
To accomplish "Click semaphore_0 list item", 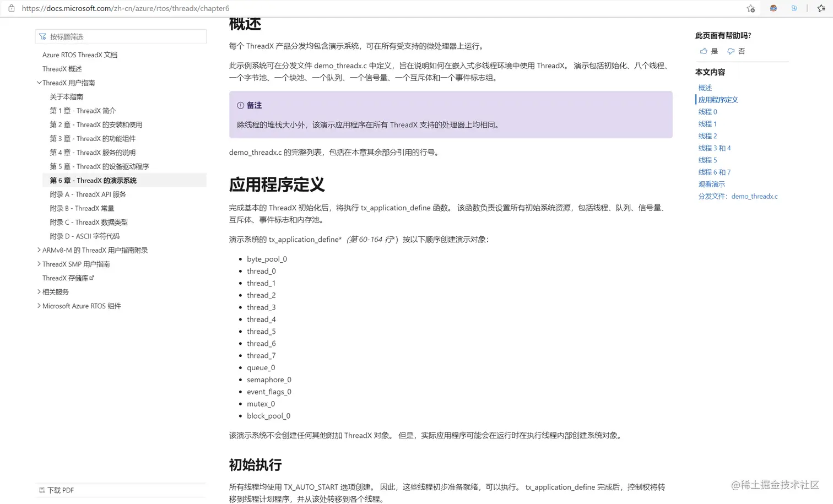I will pos(269,380).
